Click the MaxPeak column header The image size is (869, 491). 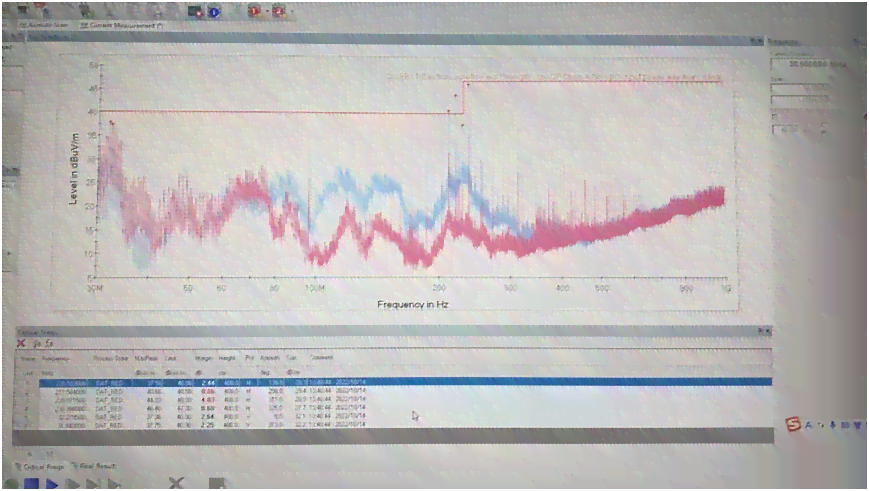[146, 359]
